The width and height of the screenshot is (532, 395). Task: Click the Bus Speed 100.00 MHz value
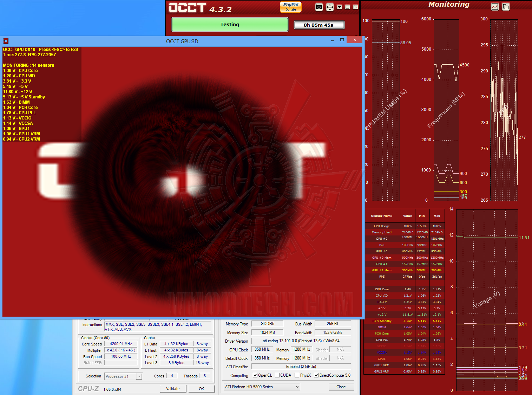pyautogui.click(x=121, y=356)
